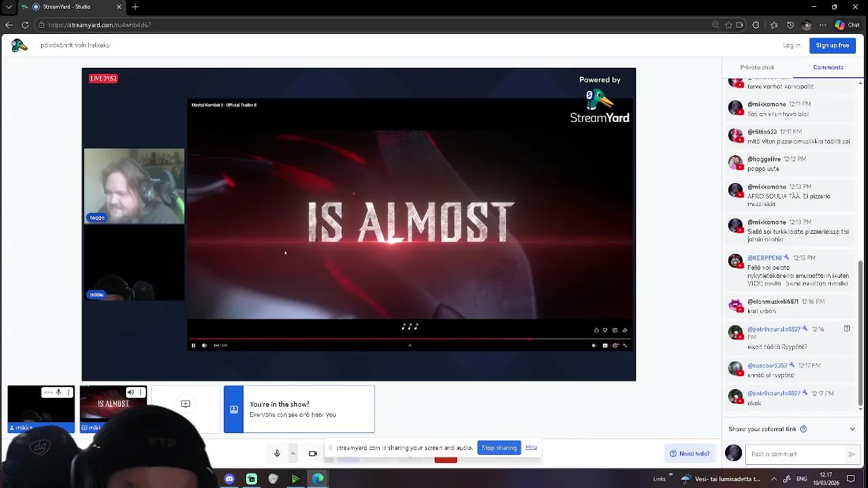Open the video comments icon

click(615, 330)
